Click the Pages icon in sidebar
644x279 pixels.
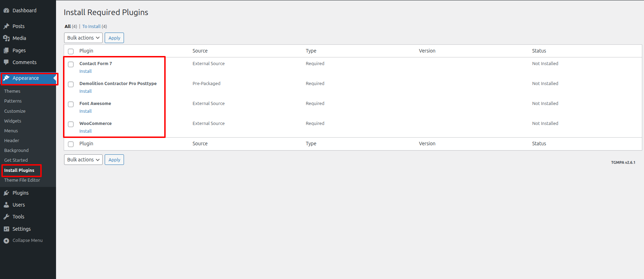(x=6, y=50)
